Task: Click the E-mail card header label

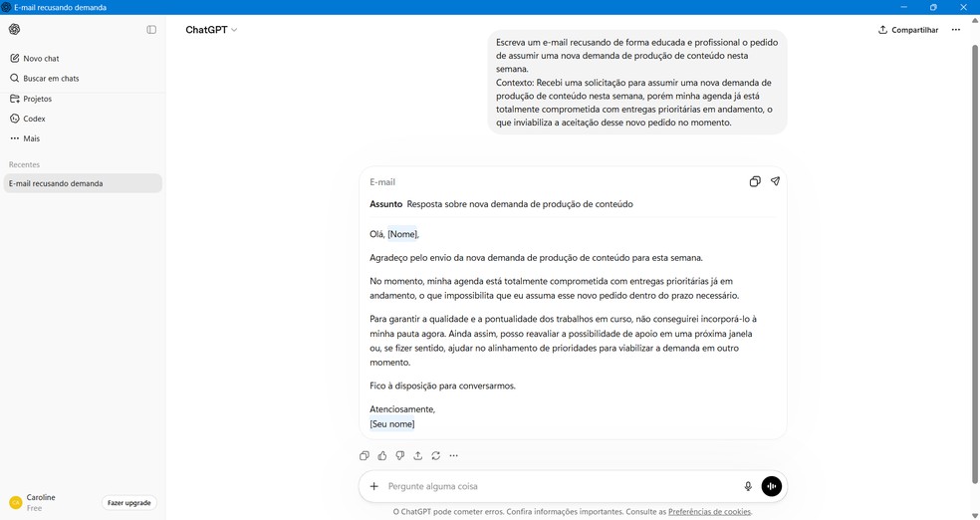Action: [382, 182]
